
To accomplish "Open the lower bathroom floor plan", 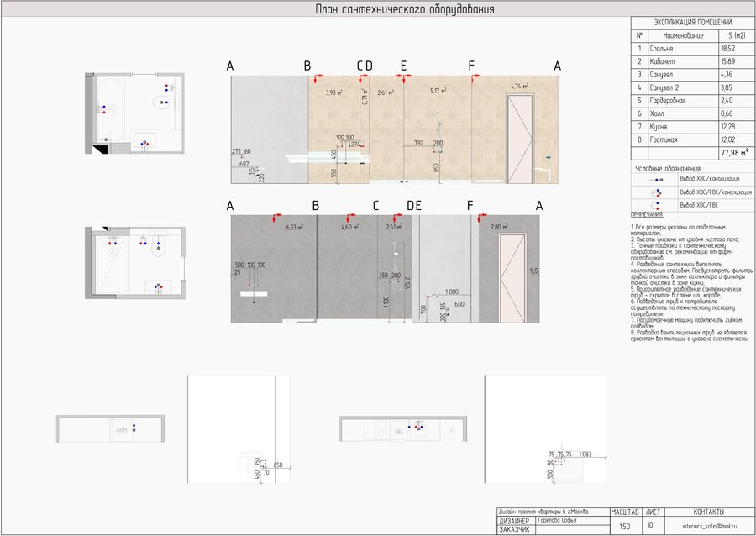I will click(135, 263).
